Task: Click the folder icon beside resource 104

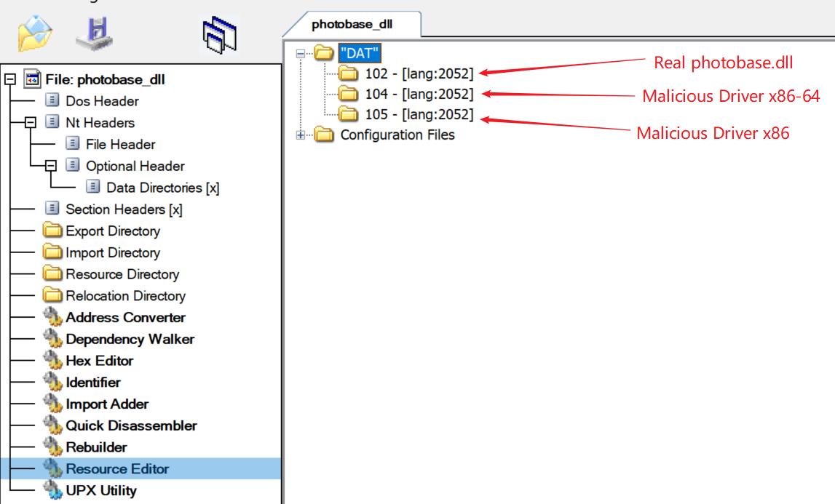Action: [348, 94]
